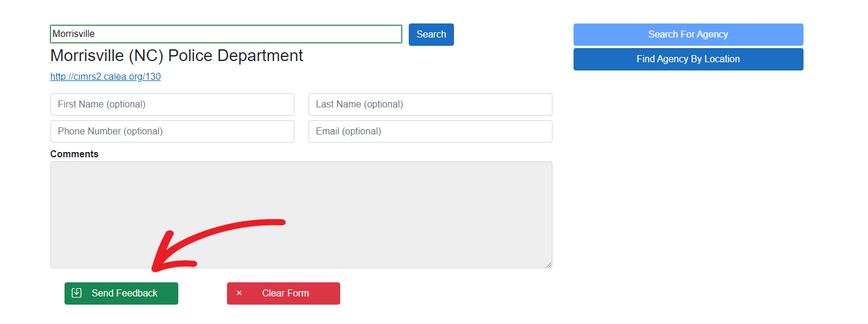
Task: Click the X icon on Clear Form
Action: (239, 293)
